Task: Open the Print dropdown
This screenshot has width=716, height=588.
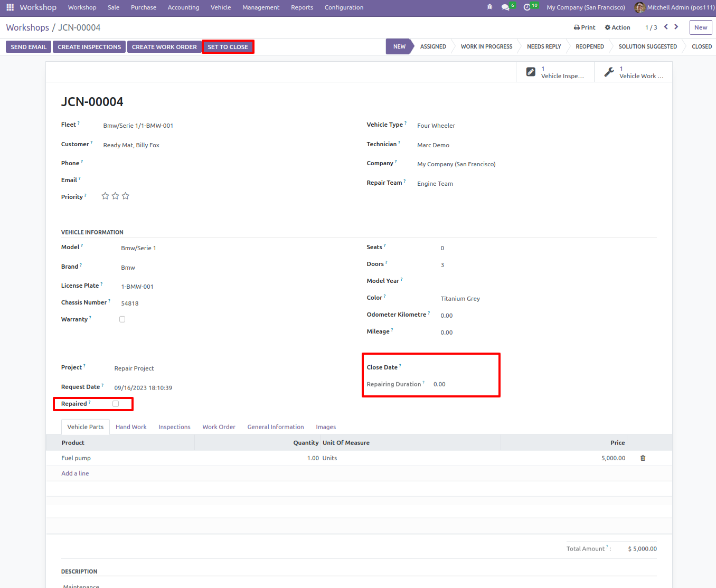Action: (585, 27)
